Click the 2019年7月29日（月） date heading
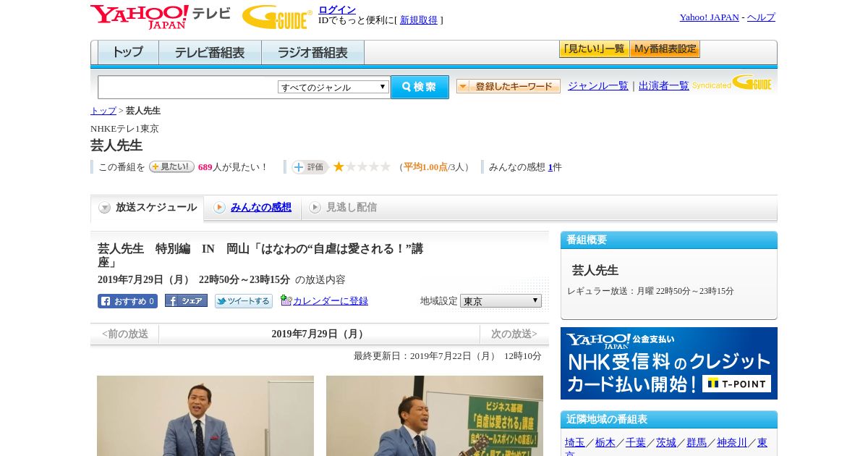Image resolution: width=868 pixels, height=456 pixels. click(319, 334)
